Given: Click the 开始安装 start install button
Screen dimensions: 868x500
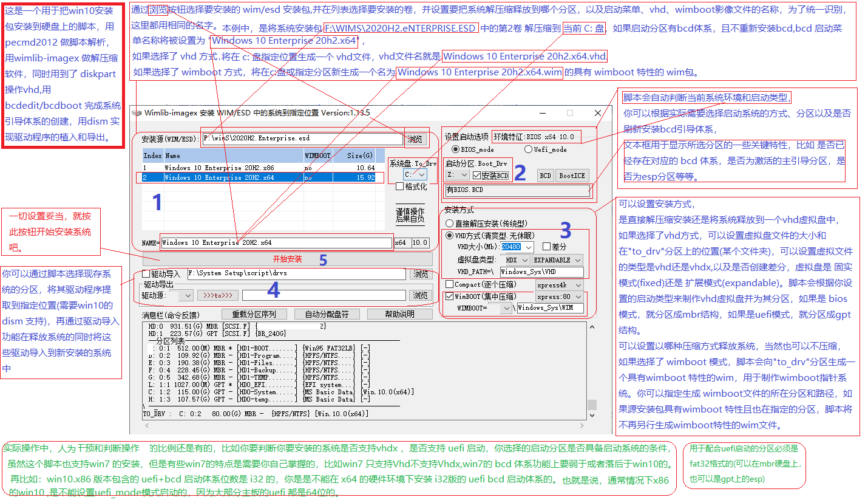Looking at the screenshot, I should 287,259.
